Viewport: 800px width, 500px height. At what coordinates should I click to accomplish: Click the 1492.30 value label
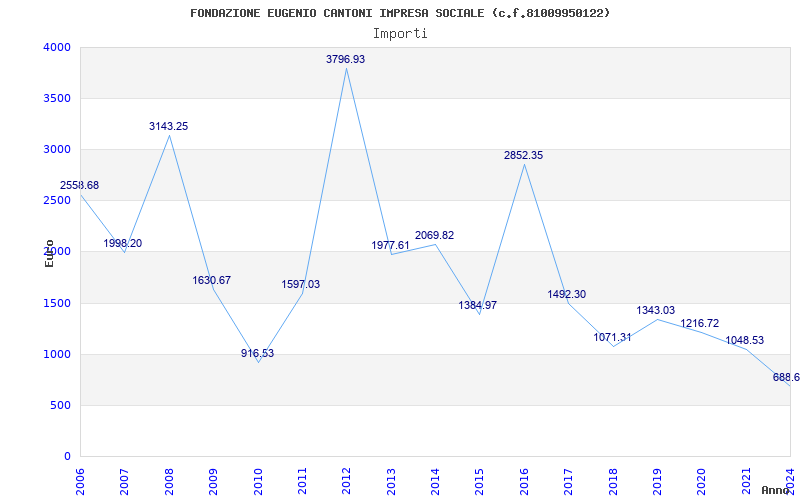pyautogui.click(x=566, y=295)
